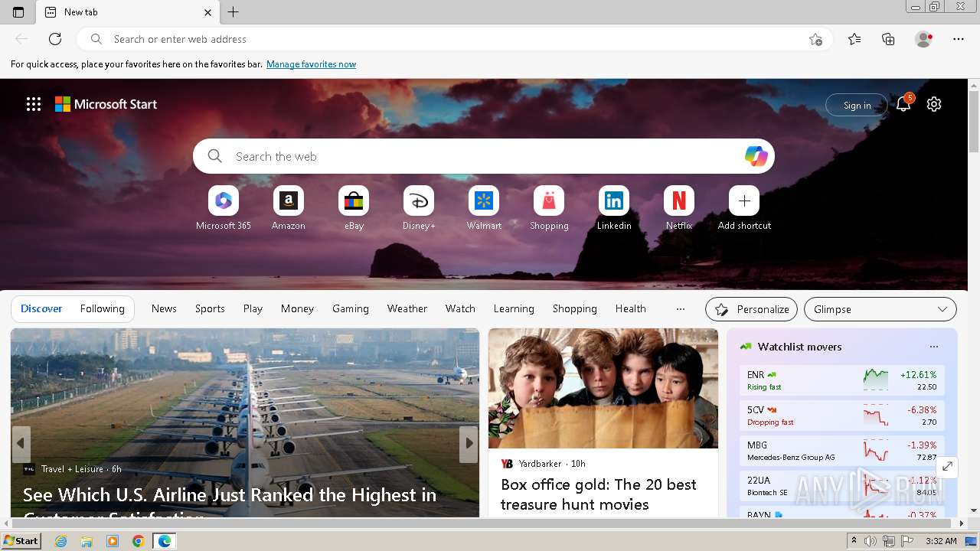Click the Microsoft Start logo
The height and width of the screenshot is (551, 980).
pyautogui.click(x=106, y=104)
